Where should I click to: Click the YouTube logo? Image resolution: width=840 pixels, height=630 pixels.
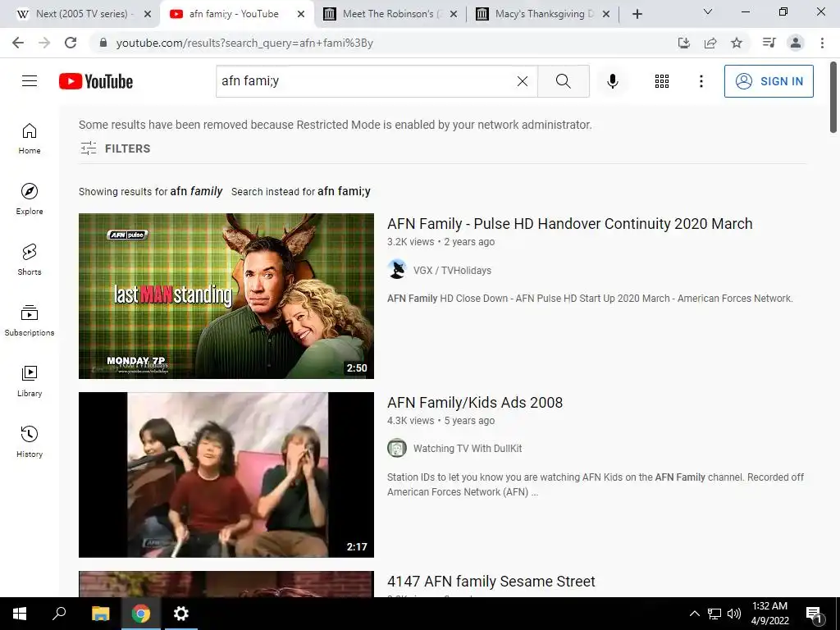[x=96, y=81]
